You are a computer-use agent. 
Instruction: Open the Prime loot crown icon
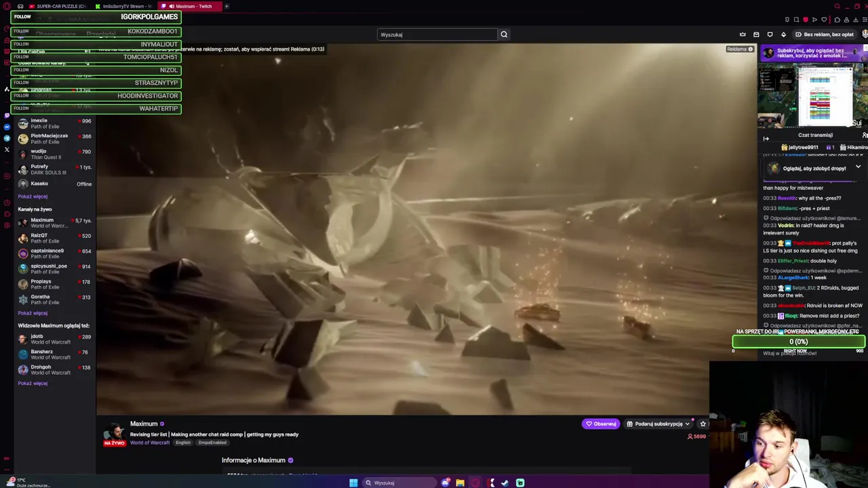click(x=743, y=35)
